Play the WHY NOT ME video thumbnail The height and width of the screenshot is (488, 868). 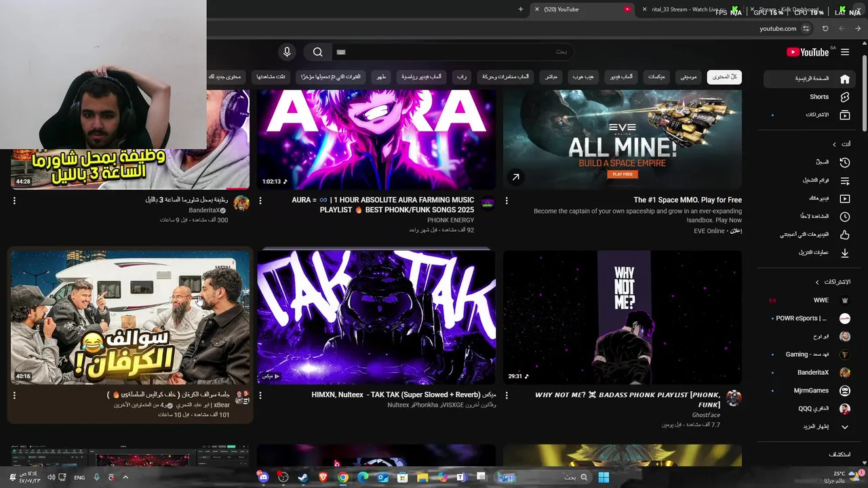[x=623, y=317]
